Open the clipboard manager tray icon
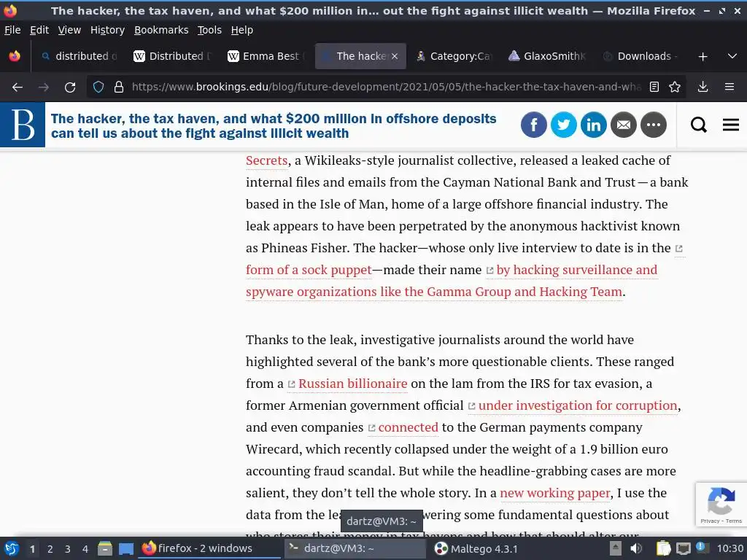The width and height of the screenshot is (747, 560). coord(664,548)
